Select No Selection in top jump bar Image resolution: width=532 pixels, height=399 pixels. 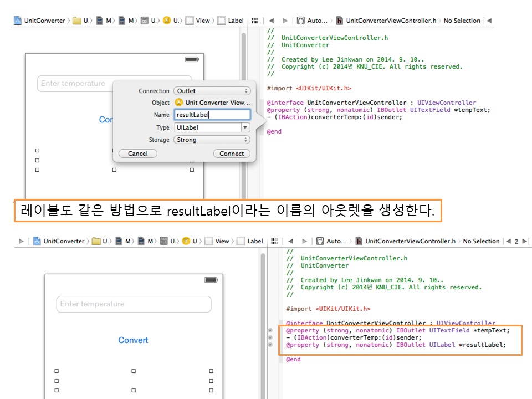coord(462,21)
